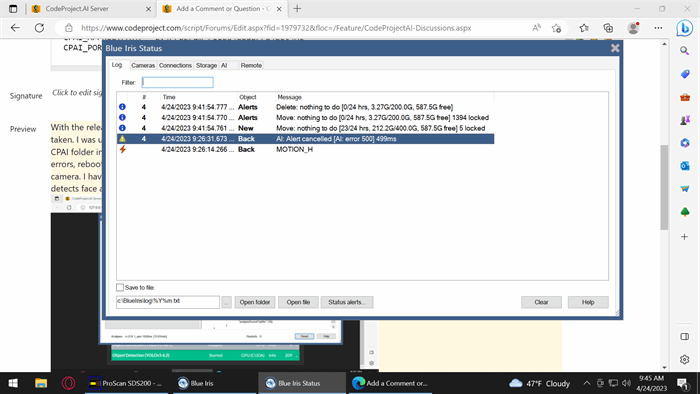The width and height of the screenshot is (700, 394).
Task: Browse for log file with ellipsis button
Action: click(227, 302)
